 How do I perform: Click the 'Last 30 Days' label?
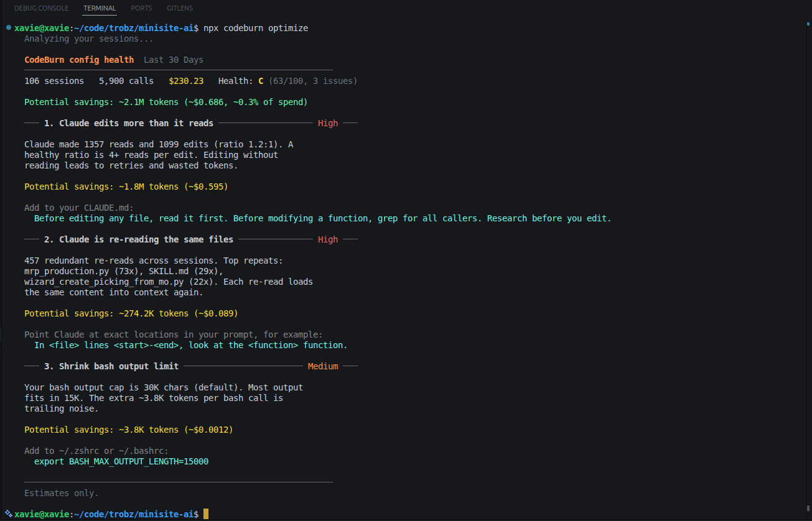174,60
